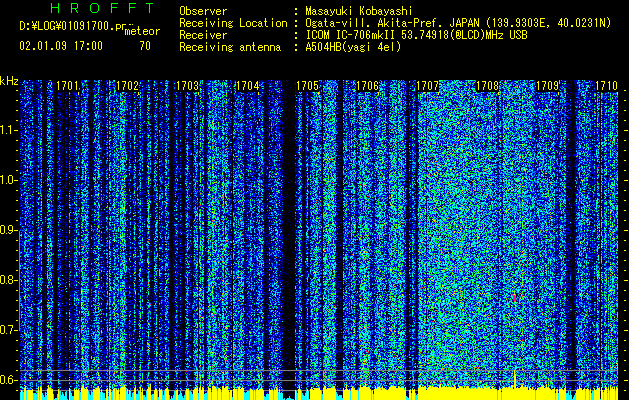Click the meteor label
The height and width of the screenshot is (400, 629).
[x=142, y=31]
